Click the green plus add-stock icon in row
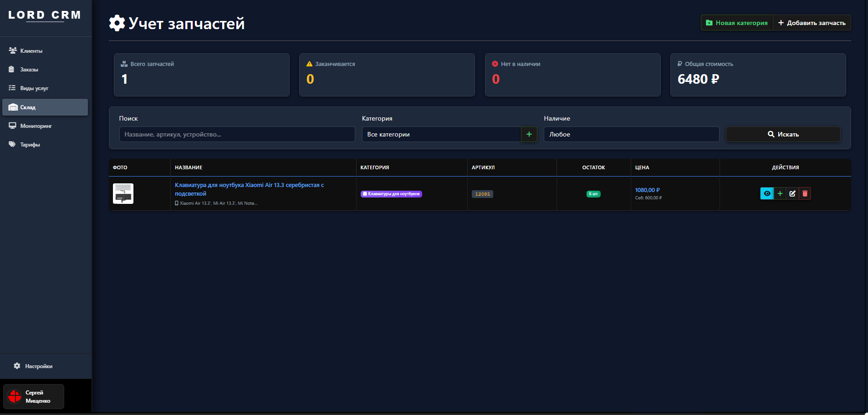Viewport: 868px width, 415px height. (x=780, y=194)
